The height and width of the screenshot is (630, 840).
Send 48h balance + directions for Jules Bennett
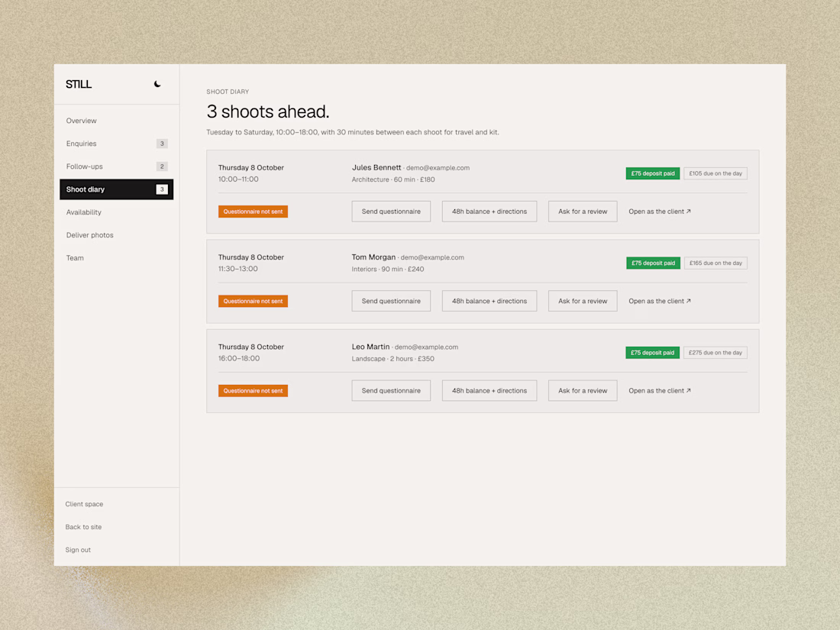[489, 212]
